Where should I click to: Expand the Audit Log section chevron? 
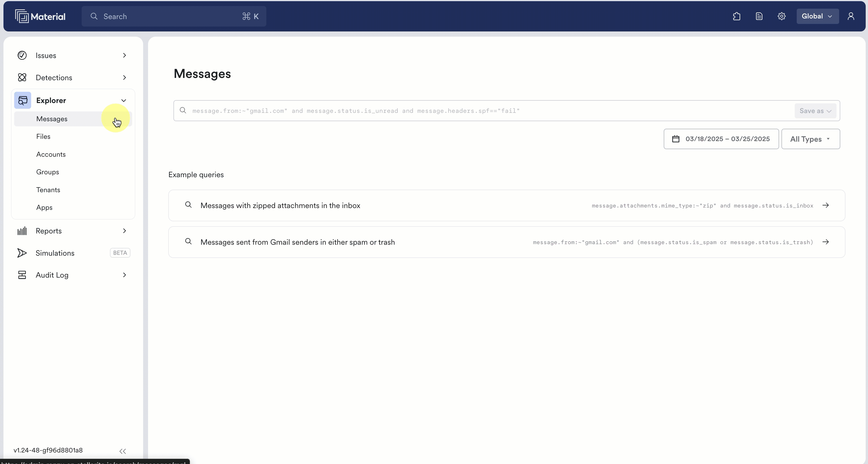(x=124, y=275)
